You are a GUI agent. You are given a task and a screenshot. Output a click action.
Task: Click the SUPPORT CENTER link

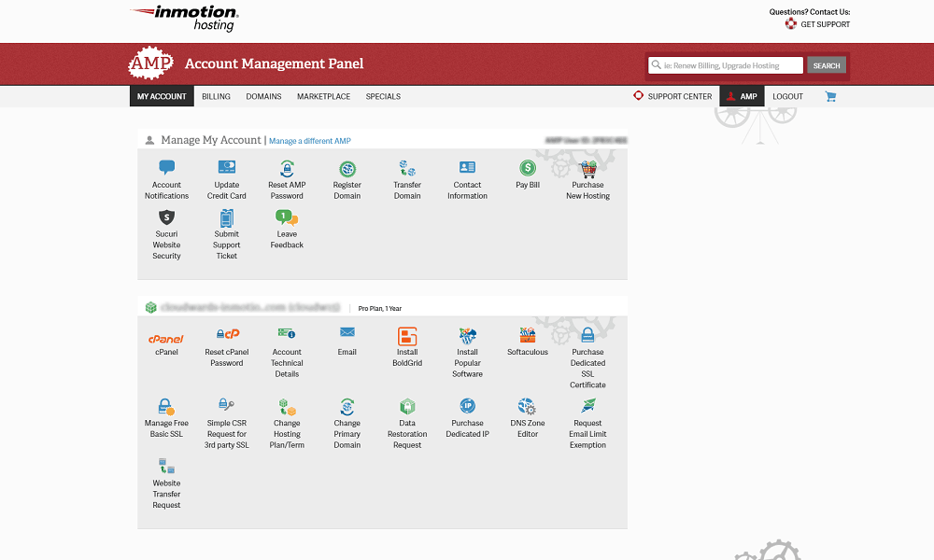[672, 96]
